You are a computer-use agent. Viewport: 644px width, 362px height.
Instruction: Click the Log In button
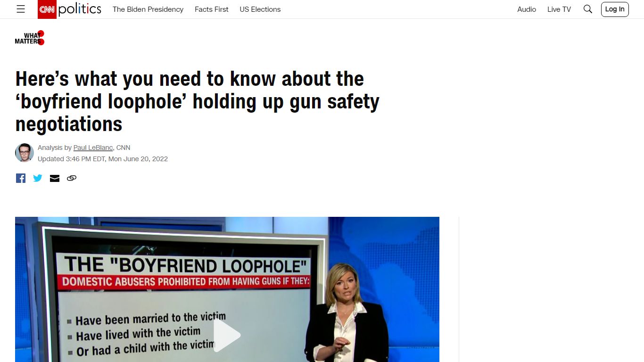tap(615, 9)
